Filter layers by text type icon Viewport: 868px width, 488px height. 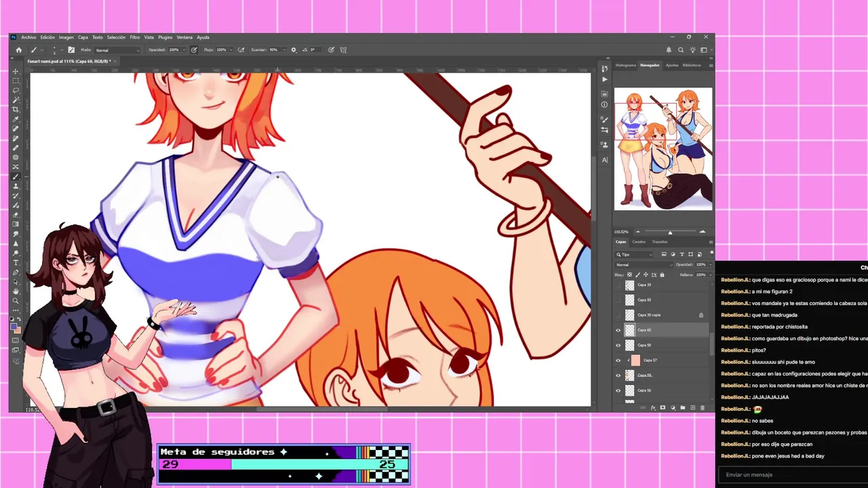[682, 254]
